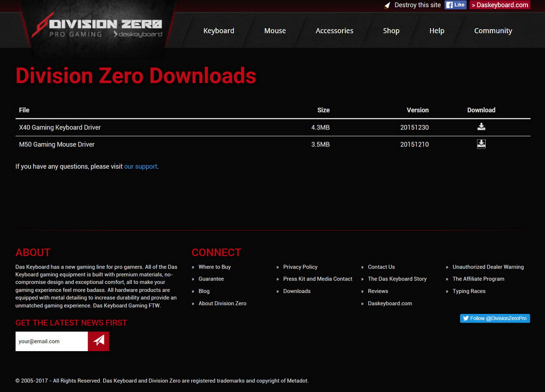The image size is (545, 392).
Task: Click the ABOUT heading
Action: point(33,252)
